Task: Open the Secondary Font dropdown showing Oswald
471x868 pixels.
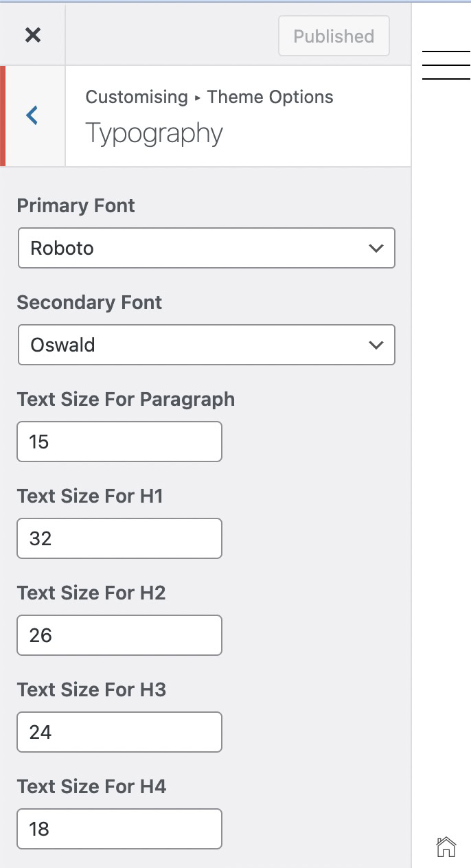Action: [206, 345]
